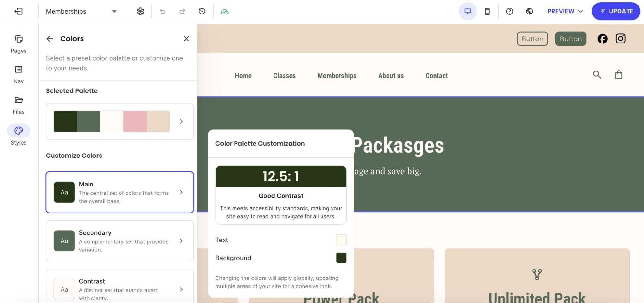Expand the selected palette chevron
644x303 pixels.
[x=181, y=121]
